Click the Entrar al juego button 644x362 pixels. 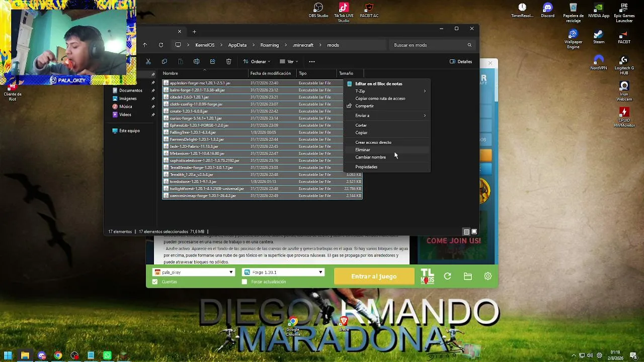374,276
